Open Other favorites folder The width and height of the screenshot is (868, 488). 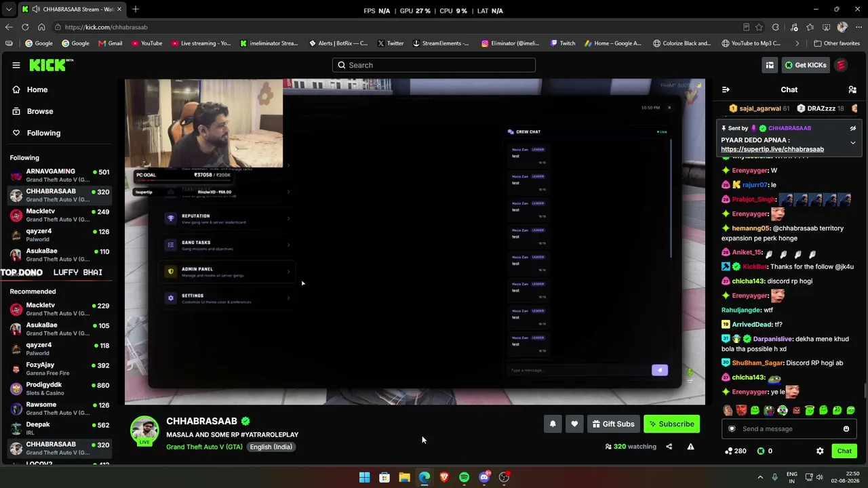coord(837,43)
